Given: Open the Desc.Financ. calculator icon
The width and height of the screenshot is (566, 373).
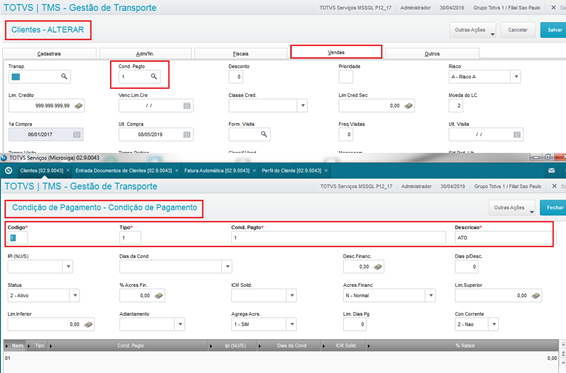Looking at the screenshot, I should pos(378,267).
